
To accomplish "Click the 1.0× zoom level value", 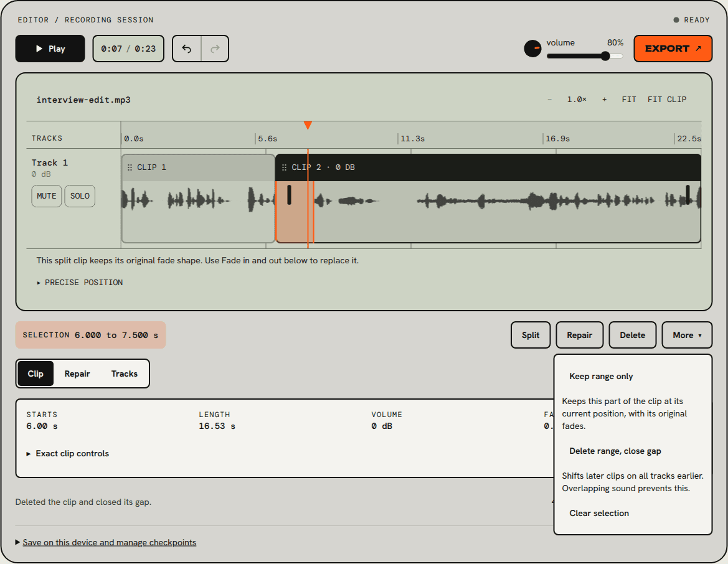I will click(577, 100).
